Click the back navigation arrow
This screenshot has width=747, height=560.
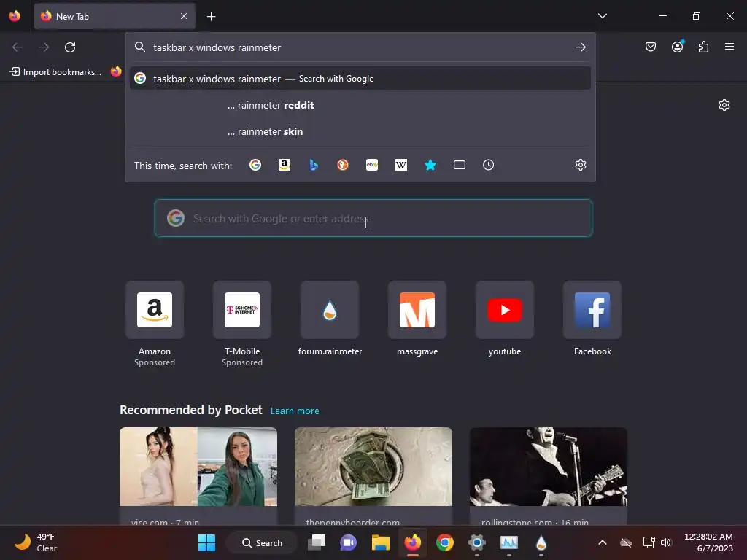(x=18, y=47)
